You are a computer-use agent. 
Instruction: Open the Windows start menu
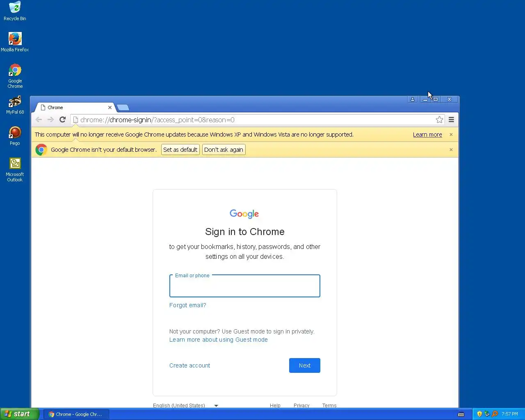[20, 414]
